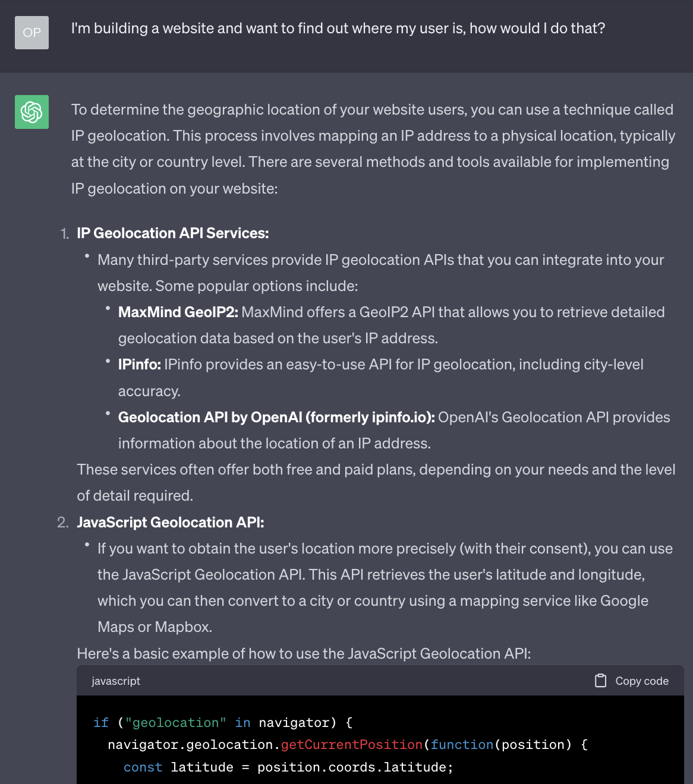Click the clipboard icon in code header
Screen dimensions: 693x784
(600, 681)
